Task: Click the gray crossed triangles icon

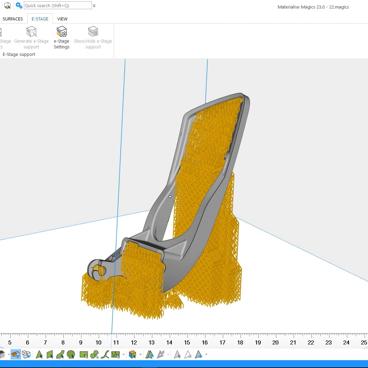Action: pyautogui.click(x=161, y=354)
